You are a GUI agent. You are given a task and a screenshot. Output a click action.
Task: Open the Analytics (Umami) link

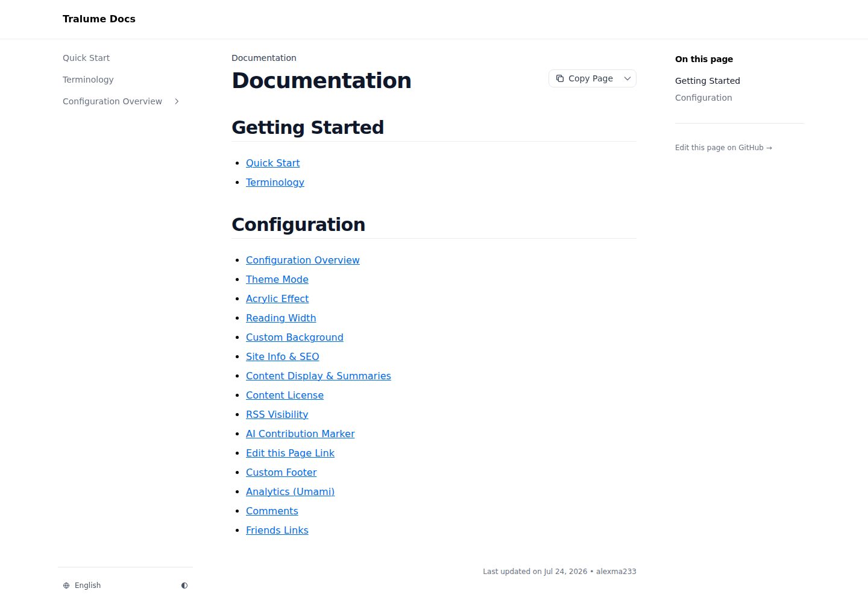(x=290, y=491)
